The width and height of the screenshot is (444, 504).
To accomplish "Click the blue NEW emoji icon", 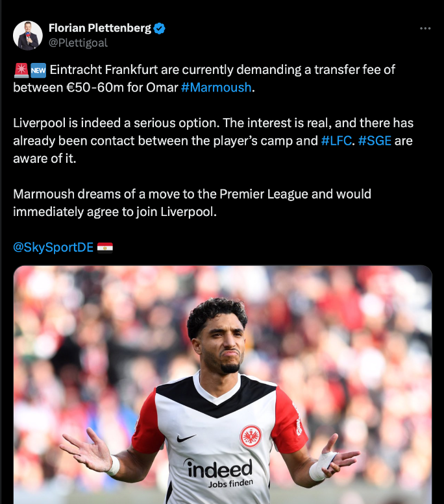I will click(x=38, y=71).
